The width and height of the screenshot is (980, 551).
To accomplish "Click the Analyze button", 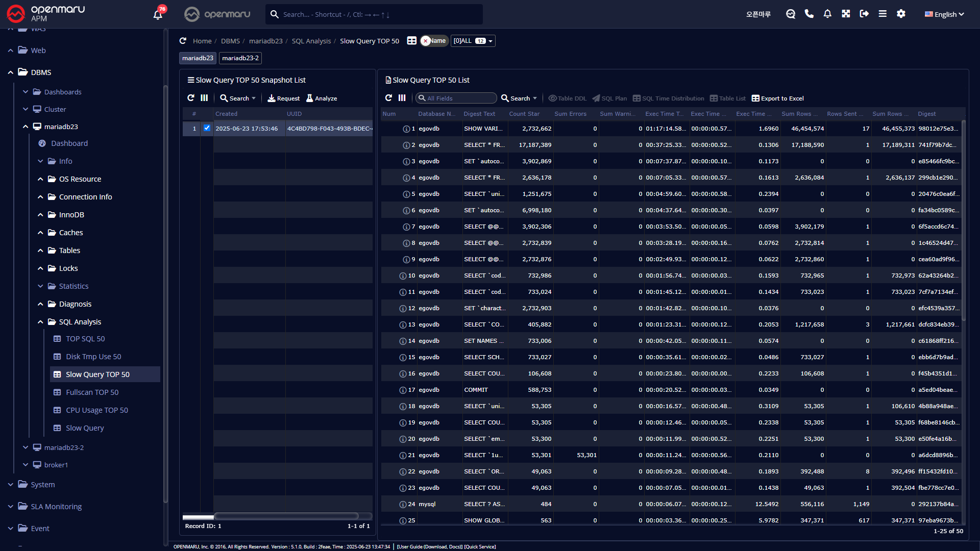I will (x=322, y=98).
